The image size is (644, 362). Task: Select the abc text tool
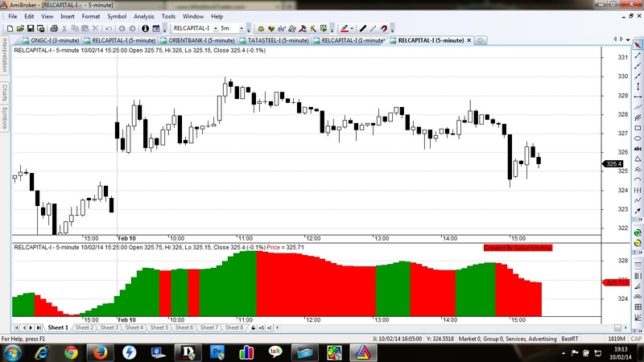coord(638,149)
